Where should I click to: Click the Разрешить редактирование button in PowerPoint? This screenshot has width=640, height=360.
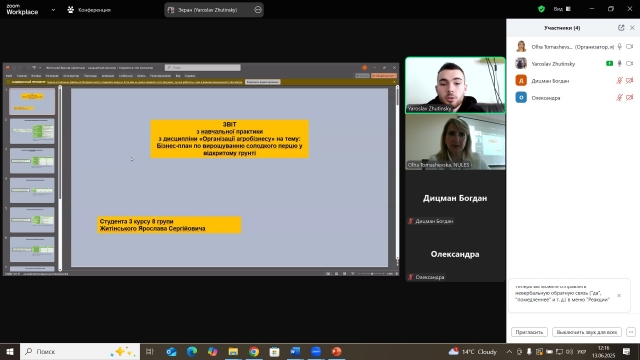coord(263,82)
